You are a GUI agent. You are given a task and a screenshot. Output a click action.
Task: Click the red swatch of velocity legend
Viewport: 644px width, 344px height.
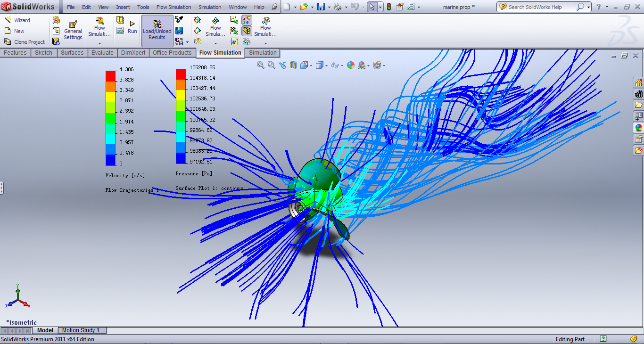[110, 76]
